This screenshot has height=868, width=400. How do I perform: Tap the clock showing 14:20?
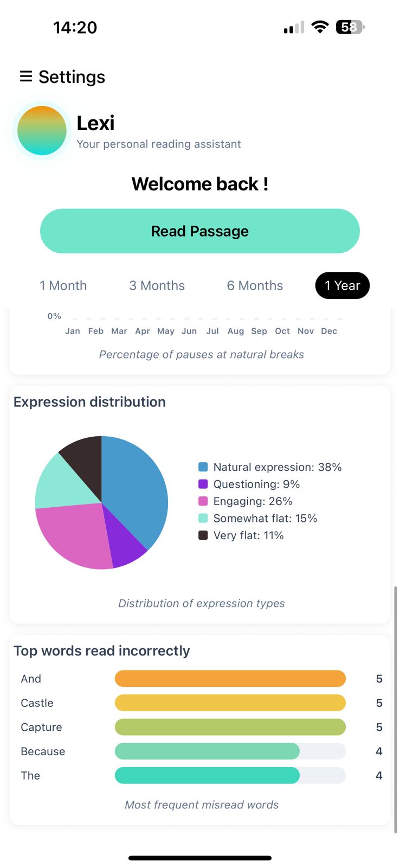click(x=75, y=27)
